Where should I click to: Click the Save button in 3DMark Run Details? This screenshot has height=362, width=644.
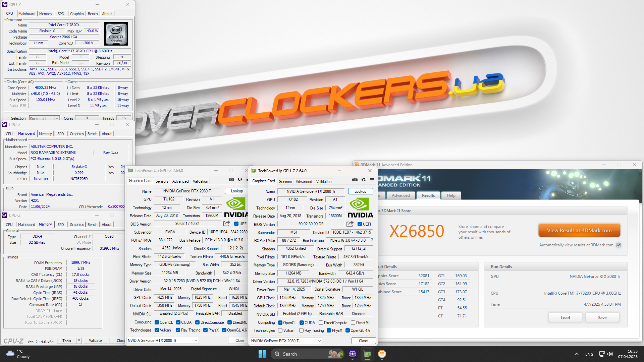[602, 318]
